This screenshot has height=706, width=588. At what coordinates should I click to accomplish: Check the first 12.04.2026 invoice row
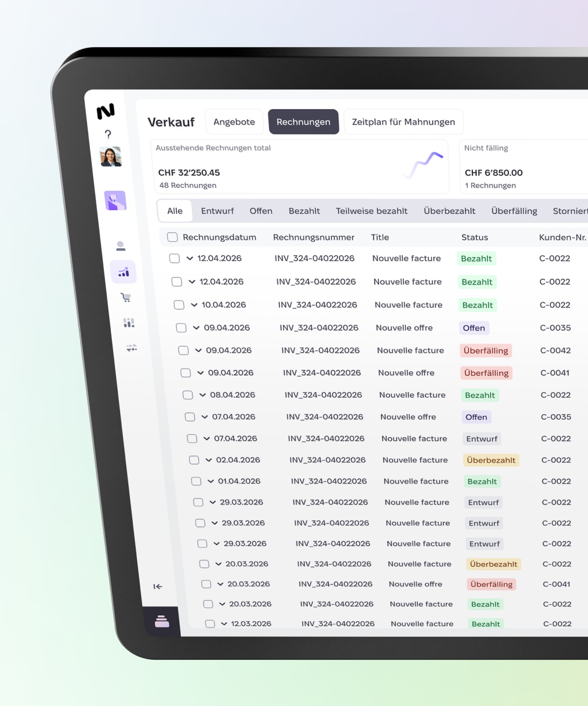pyautogui.click(x=174, y=258)
